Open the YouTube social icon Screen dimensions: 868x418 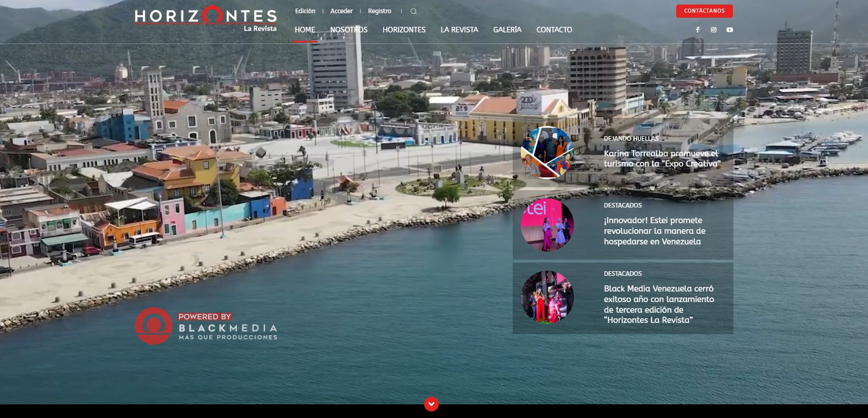click(729, 30)
